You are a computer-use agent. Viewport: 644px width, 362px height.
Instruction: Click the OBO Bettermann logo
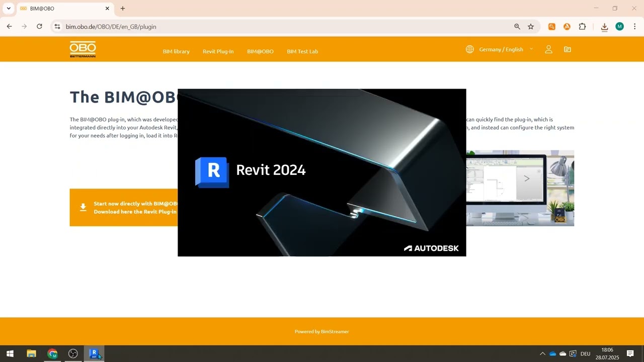point(83,49)
